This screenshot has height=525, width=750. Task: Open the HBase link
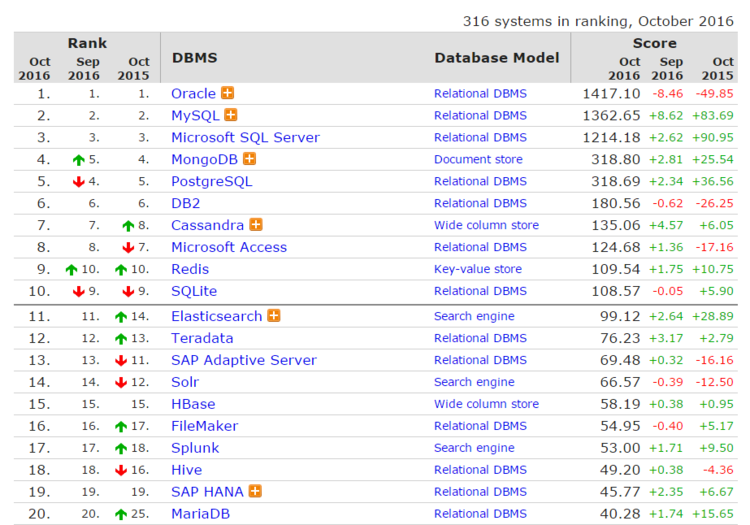[193, 404]
